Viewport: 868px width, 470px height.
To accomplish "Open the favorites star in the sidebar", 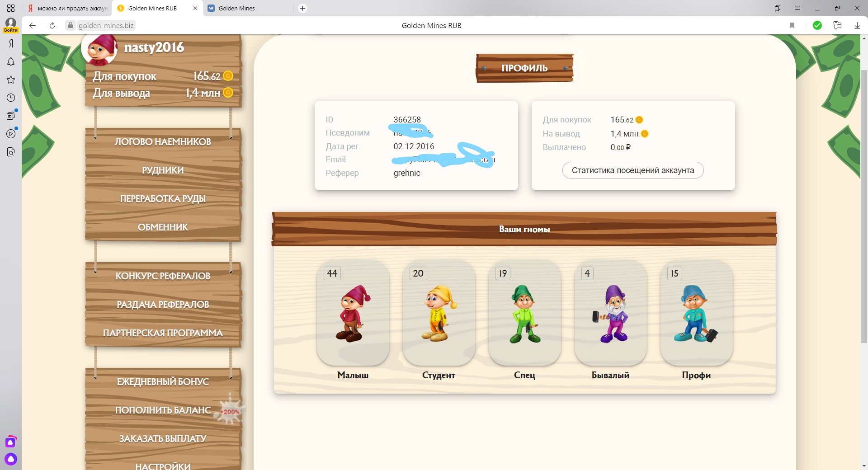I will (x=11, y=80).
